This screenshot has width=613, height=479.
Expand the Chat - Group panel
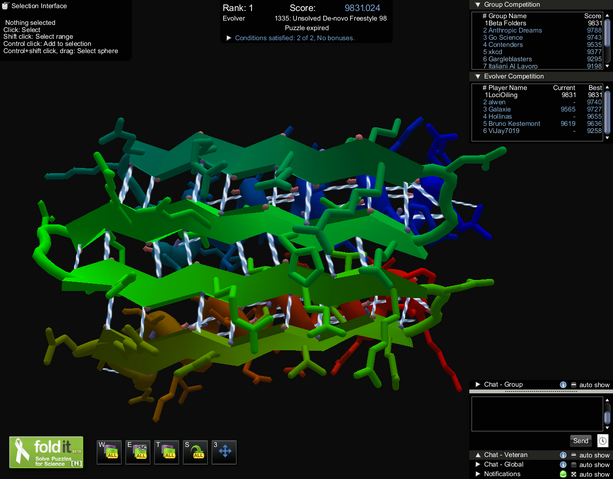[477, 384]
